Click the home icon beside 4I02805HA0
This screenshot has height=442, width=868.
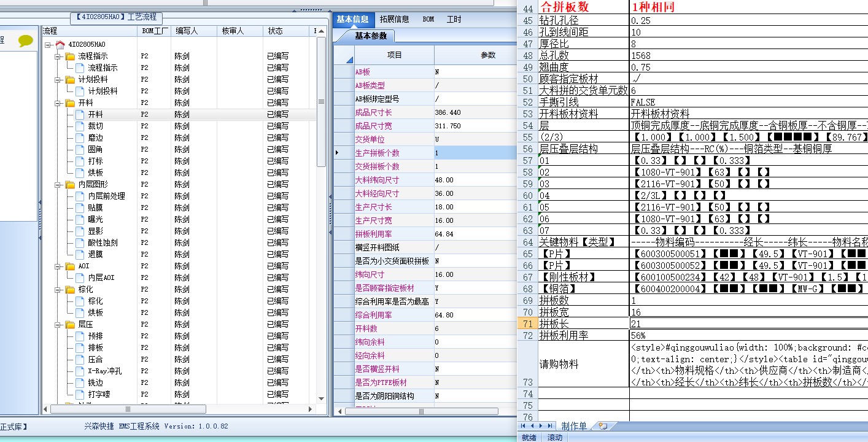60,44
